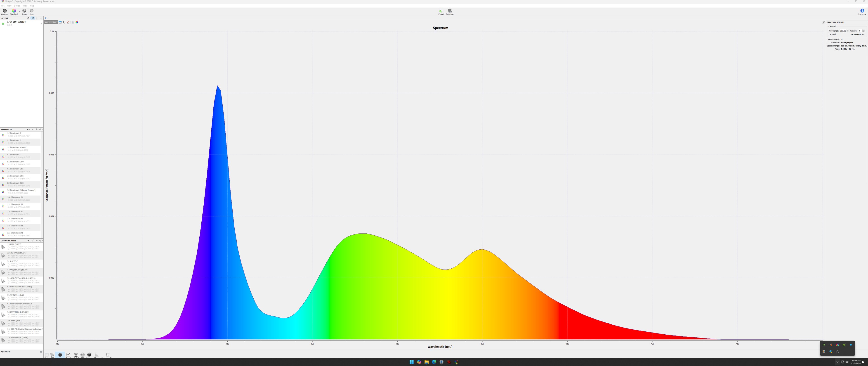Open the Help menu
Image resolution: width=868 pixels, height=366 pixels.
coord(32,6)
